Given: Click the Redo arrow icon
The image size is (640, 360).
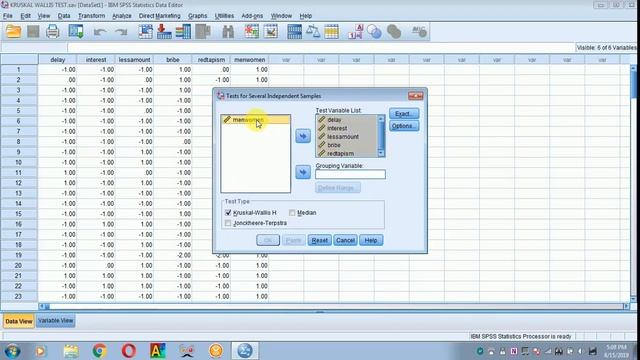Looking at the screenshot, I should point(121,32).
